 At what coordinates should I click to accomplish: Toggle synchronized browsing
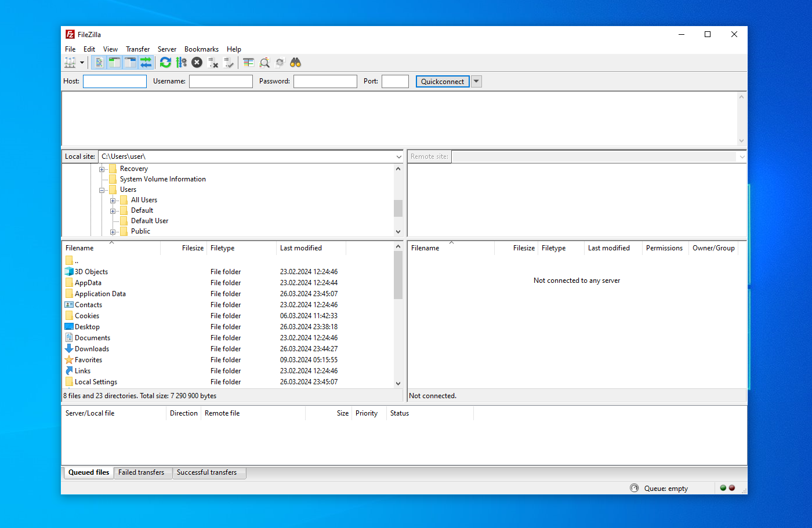tap(280, 62)
